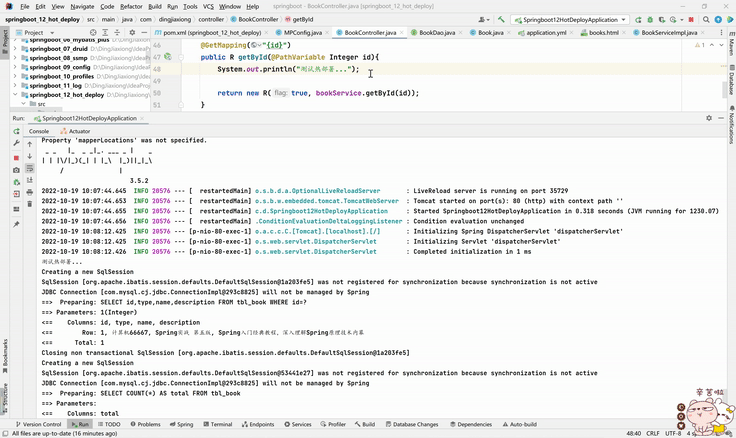Open the Terminal tool window

click(x=218, y=424)
